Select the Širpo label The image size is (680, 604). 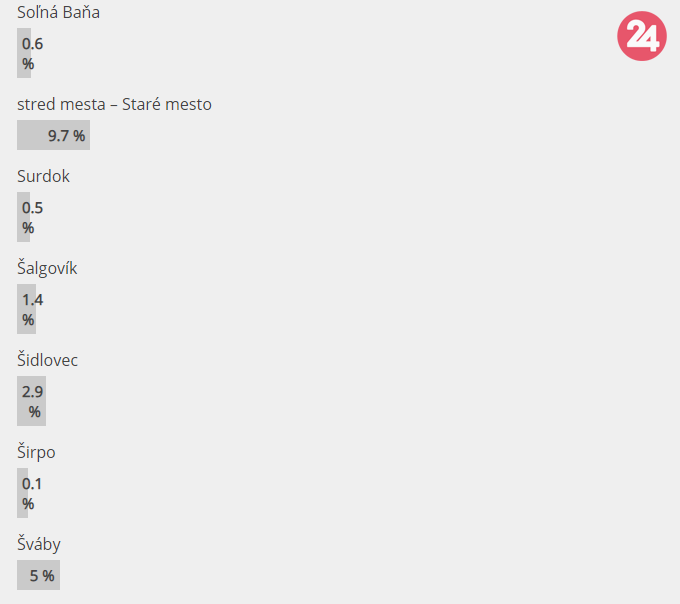36,452
